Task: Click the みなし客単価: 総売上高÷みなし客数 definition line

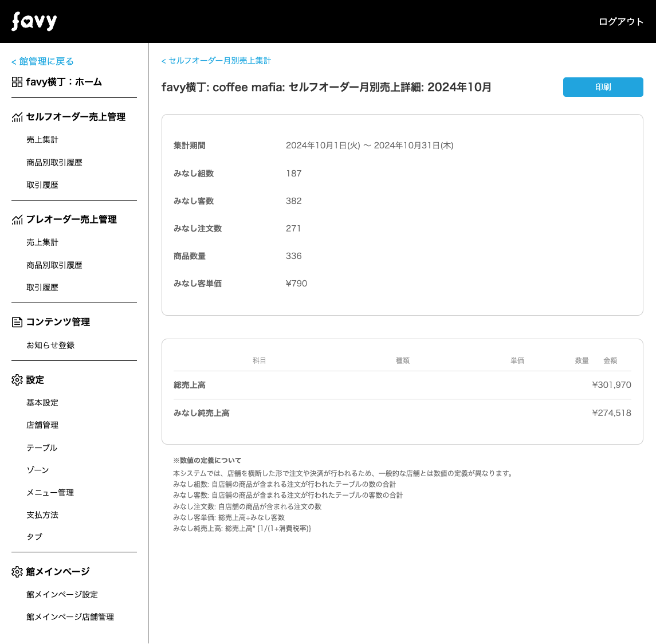Action: click(229, 517)
